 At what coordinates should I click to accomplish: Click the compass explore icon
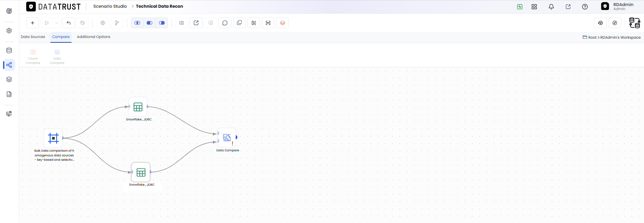[615, 23]
